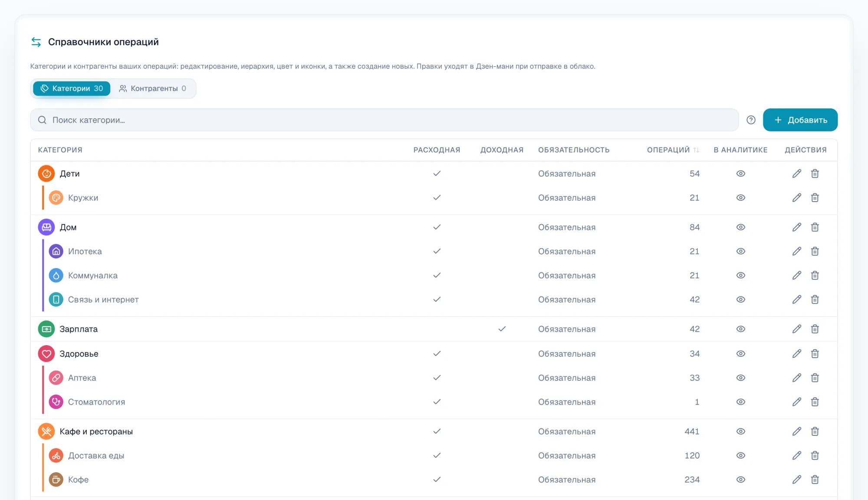Hide Зарплата from analytics
The height and width of the screenshot is (500, 868).
pyautogui.click(x=740, y=329)
